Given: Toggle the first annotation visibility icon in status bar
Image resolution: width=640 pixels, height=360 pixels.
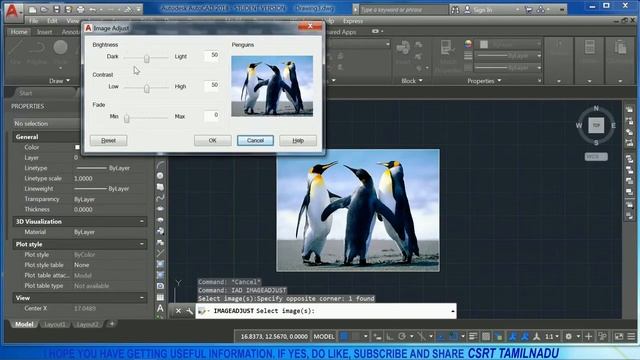Looking at the screenshot, I should [x=512, y=336].
